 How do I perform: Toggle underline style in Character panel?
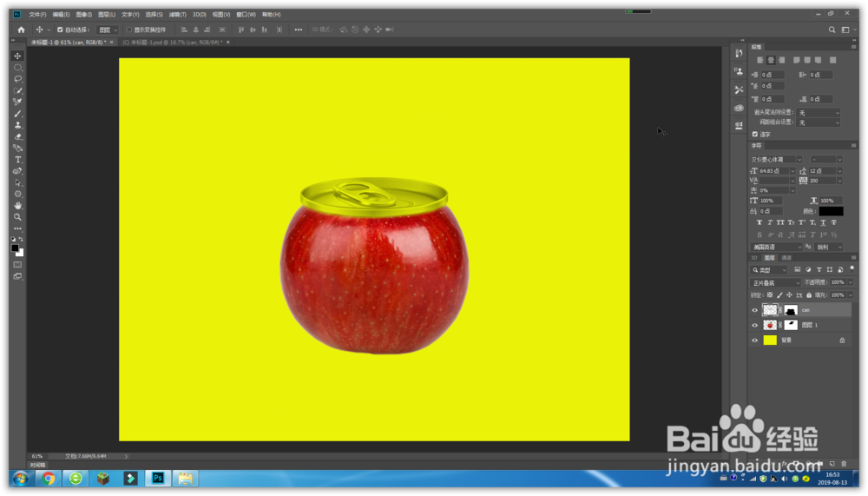[x=823, y=222]
